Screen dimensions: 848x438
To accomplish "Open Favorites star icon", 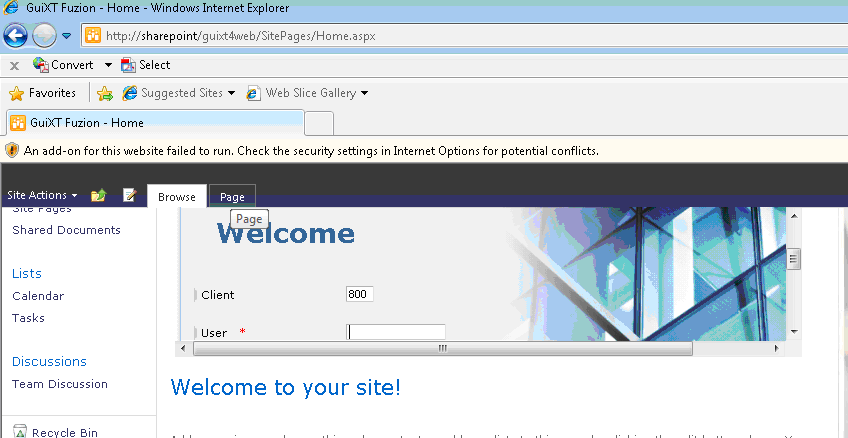I will click(x=17, y=94).
